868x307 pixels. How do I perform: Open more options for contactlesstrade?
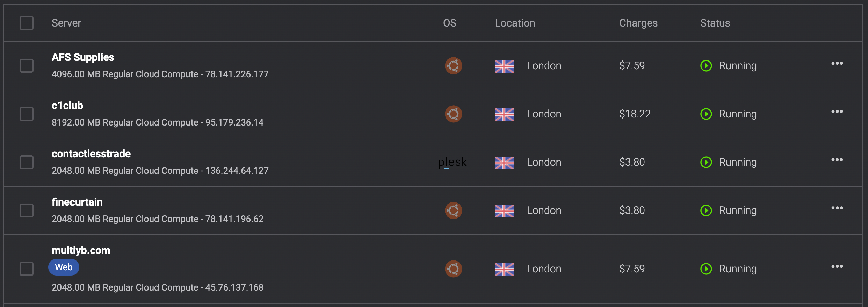click(837, 160)
